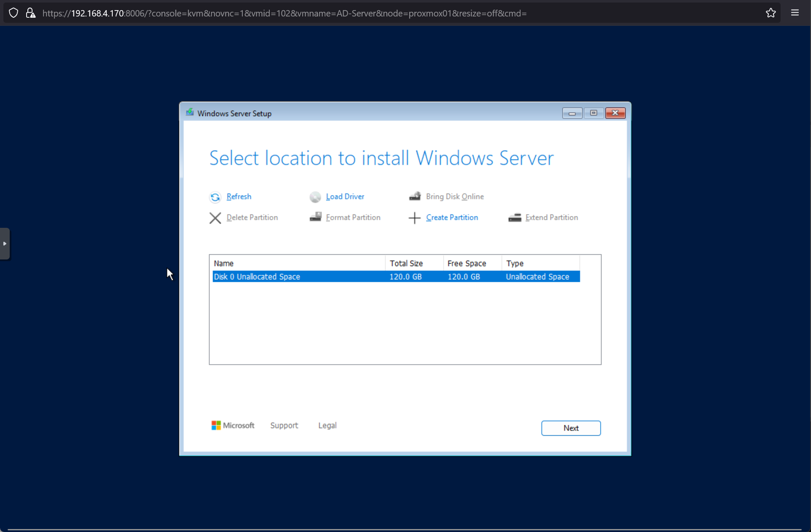Click the Bring Disk Online icon
The image size is (811, 532).
pos(415,196)
